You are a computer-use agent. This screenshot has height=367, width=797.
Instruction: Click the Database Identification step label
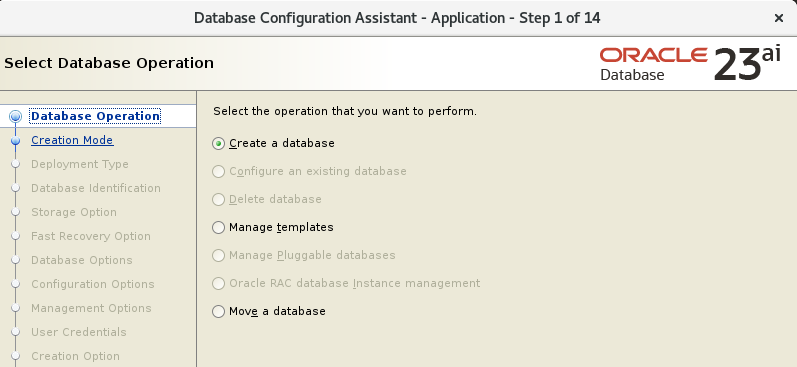click(96, 188)
